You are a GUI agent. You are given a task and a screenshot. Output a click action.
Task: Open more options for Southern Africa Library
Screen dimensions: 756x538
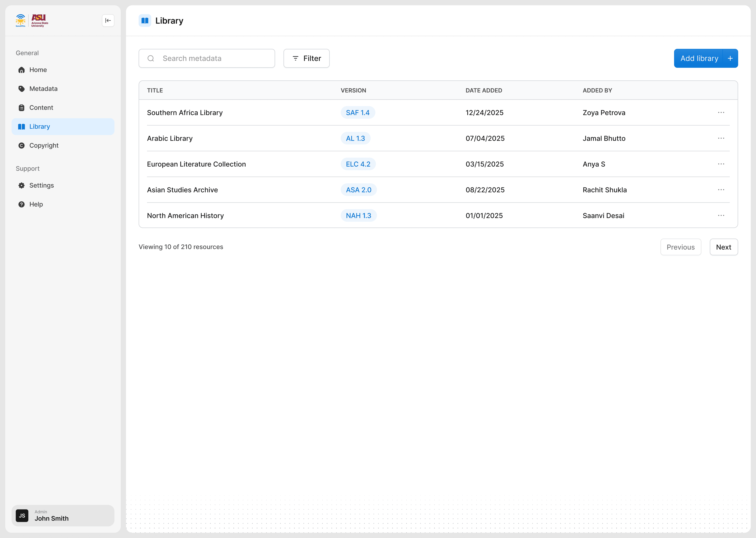[721, 113]
